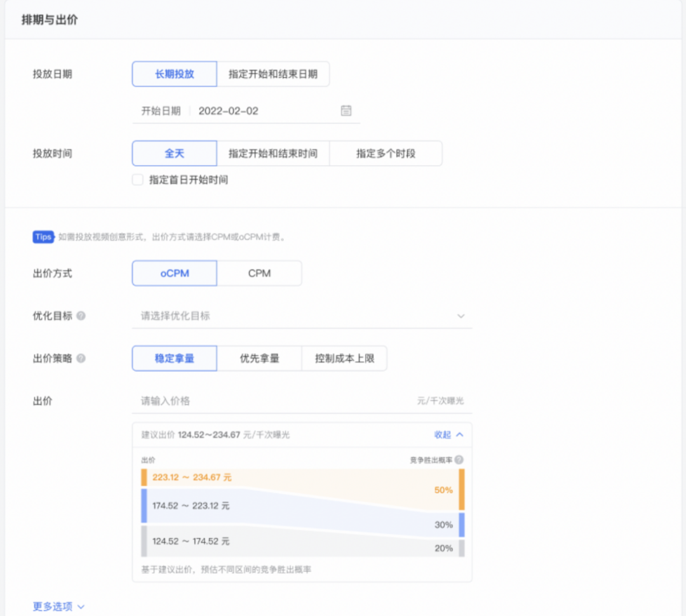686x616 pixels.
Task: Select 指定多个时段 option
Action: (386, 153)
